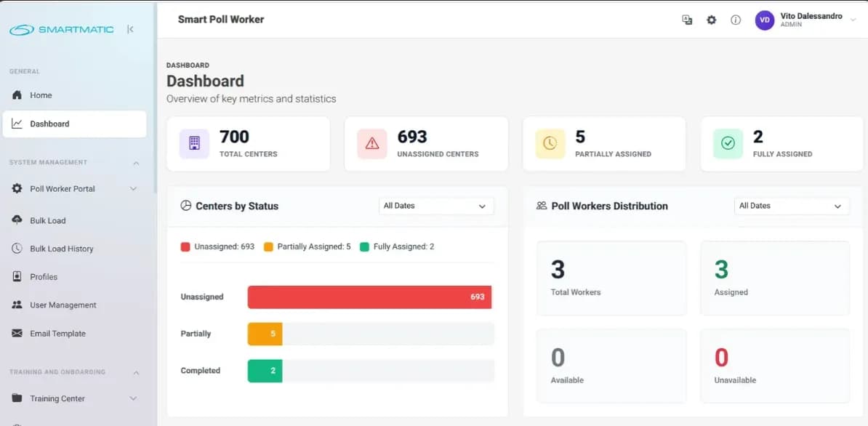The image size is (868, 426).
Task: Click the red Unassigned legend swatch
Action: point(185,246)
